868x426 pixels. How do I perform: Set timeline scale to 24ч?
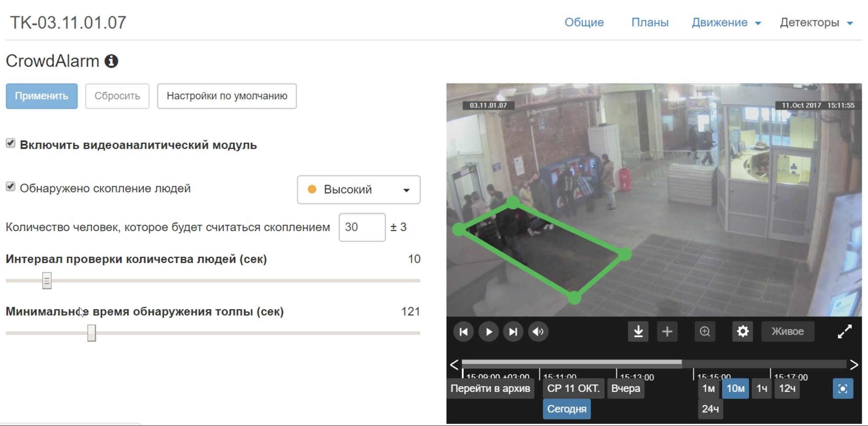[710, 409]
